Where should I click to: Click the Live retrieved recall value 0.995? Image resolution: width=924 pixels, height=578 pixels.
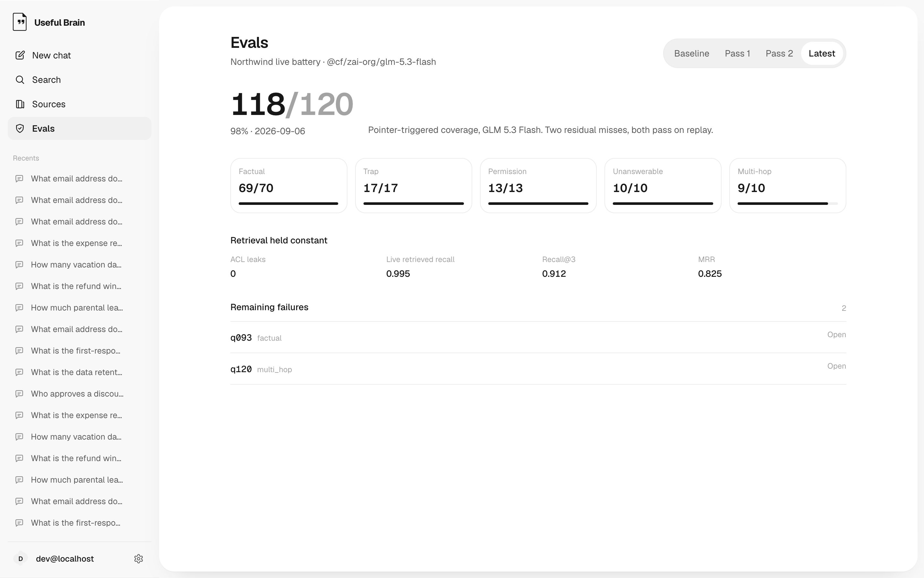(x=398, y=274)
